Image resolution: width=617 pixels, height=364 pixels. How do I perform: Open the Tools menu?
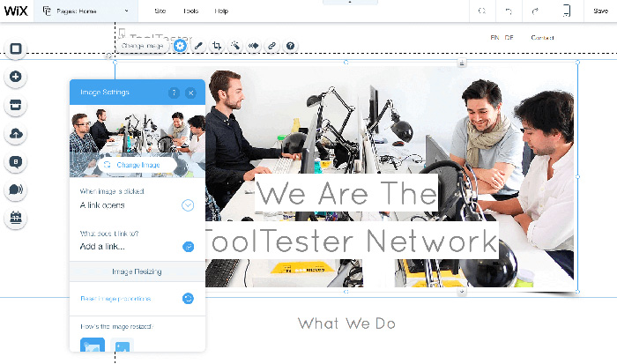(190, 11)
